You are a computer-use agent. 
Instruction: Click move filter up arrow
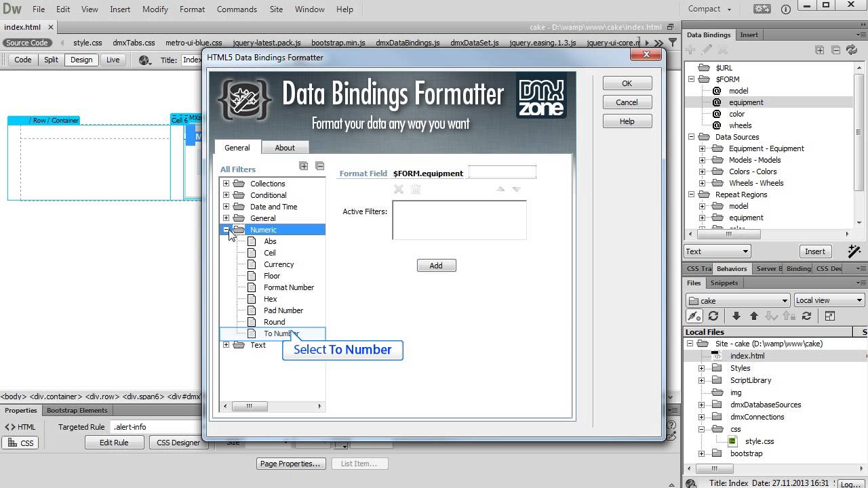(500, 189)
